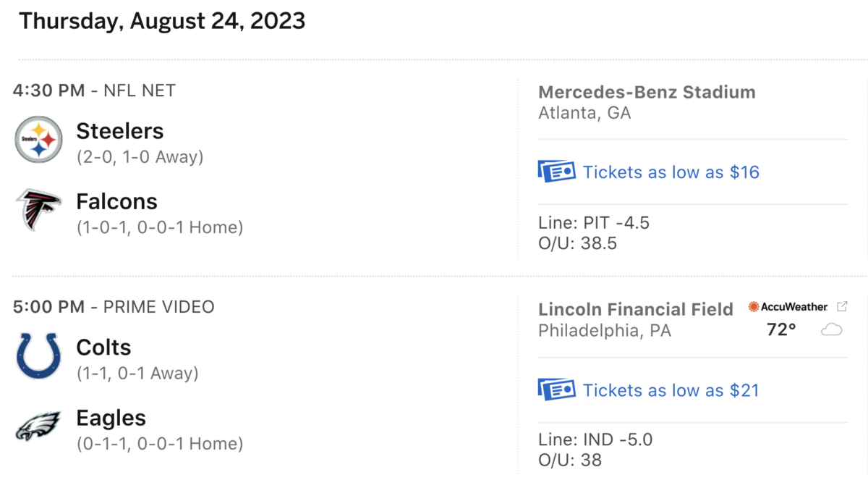Select the Eagles team name

(111, 418)
